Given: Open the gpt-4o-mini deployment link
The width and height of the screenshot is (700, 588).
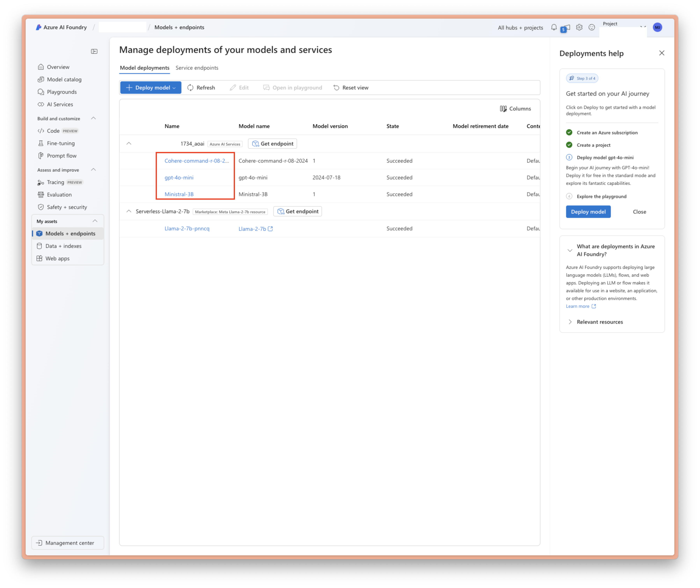Looking at the screenshot, I should point(179,178).
